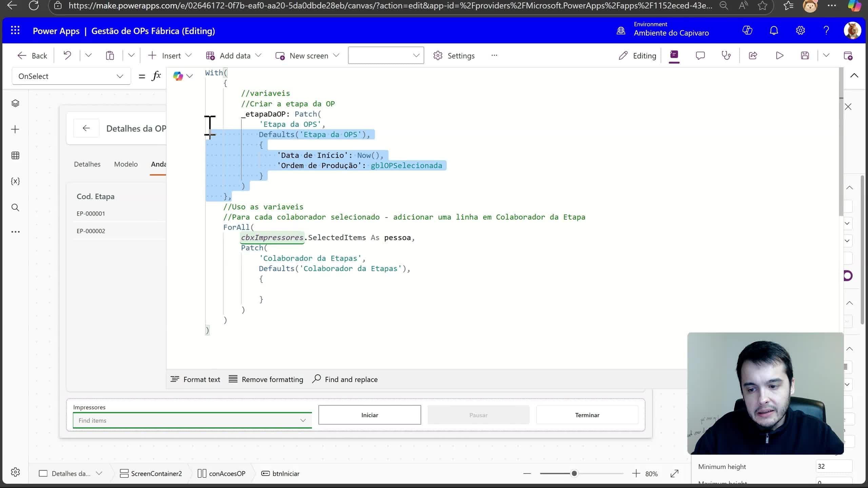
Task: Open the Impressores Find items combo box
Action: click(192, 420)
